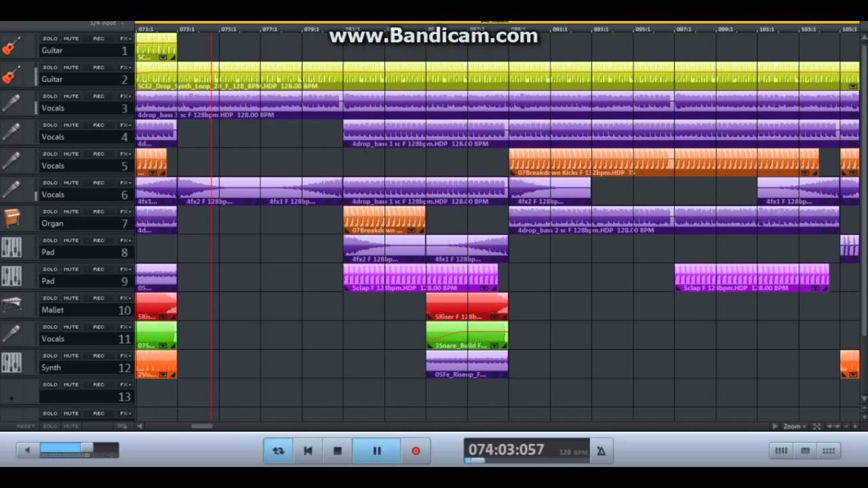Select the Pad keyboard icon on track 9
The height and width of the screenshot is (488, 868).
[x=11, y=276]
